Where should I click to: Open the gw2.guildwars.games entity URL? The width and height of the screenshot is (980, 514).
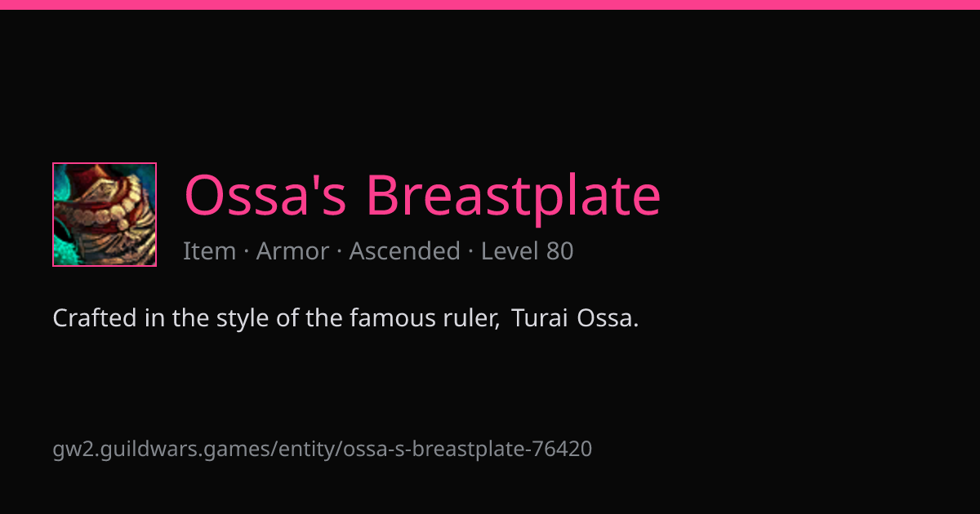(x=323, y=449)
